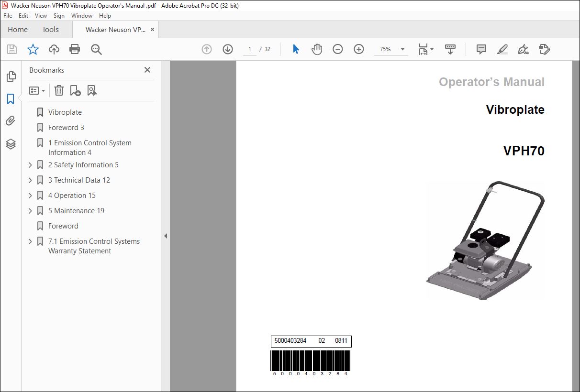Image resolution: width=580 pixels, height=392 pixels.
Task: Open the zoom level dropdown
Action: pos(402,49)
